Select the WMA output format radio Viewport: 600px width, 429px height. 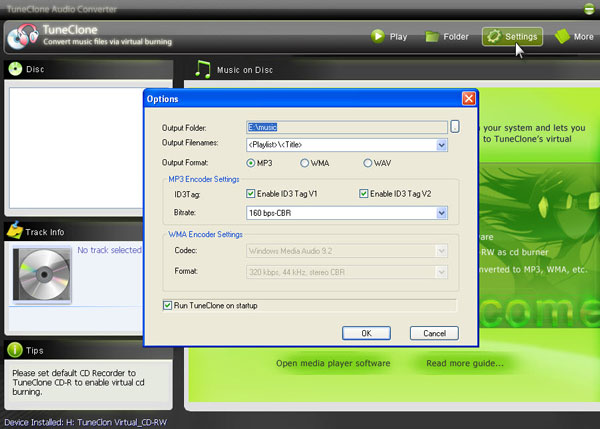pos(304,163)
